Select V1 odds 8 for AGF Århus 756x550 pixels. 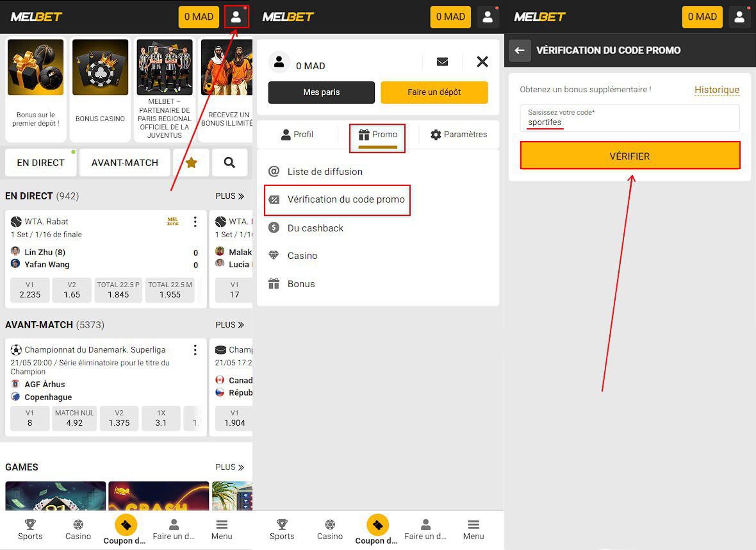tap(30, 419)
